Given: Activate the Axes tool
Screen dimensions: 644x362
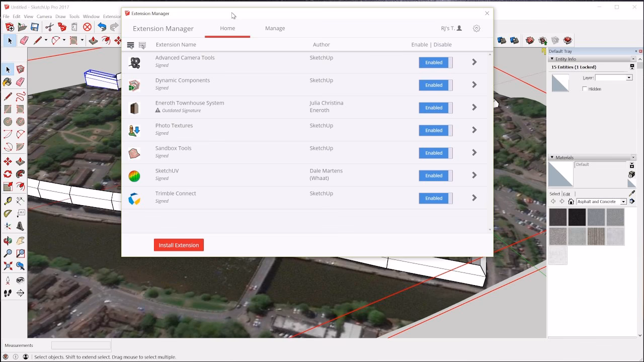Looking at the screenshot, I should pyautogui.click(x=8, y=226).
